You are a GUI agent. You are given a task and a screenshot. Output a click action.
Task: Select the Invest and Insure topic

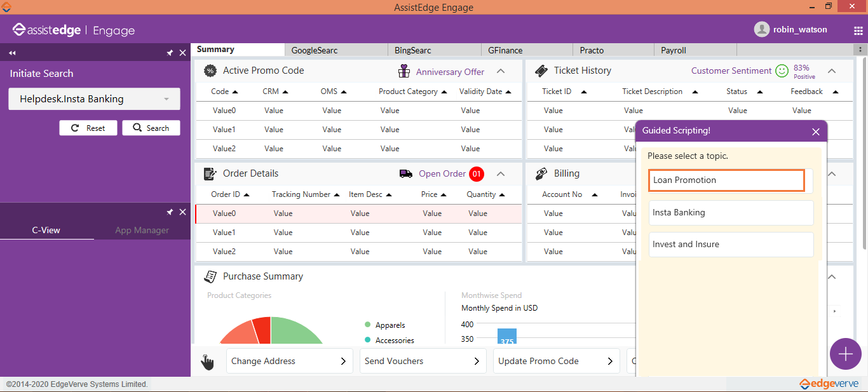click(x=731, y=245)
